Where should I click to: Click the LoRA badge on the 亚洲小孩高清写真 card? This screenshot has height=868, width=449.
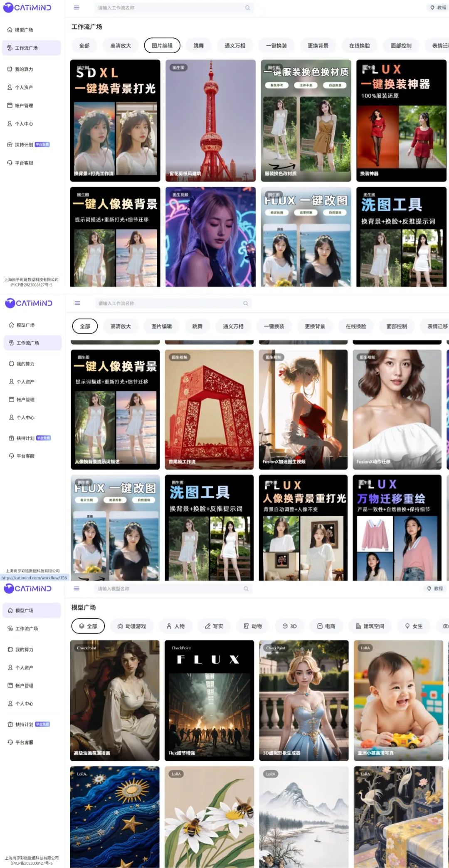[x=365, y=648]
